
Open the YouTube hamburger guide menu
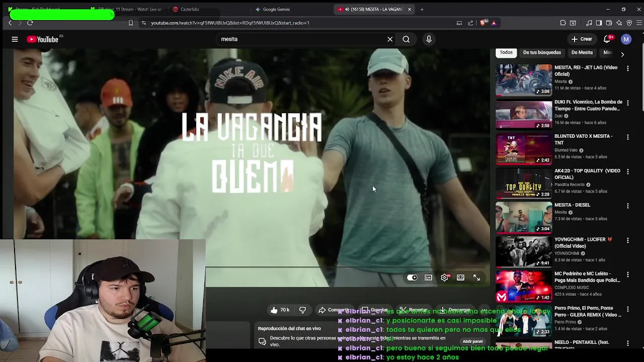pos(15,39)
